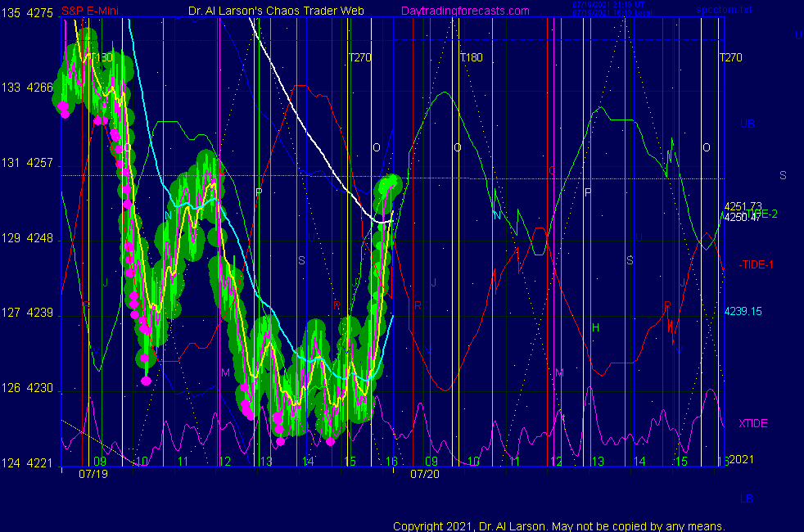Viewport: 804px width, 532px height.
Task: Click the '07/20' date label
Action: pyautogui.click(x=425, y=474)
